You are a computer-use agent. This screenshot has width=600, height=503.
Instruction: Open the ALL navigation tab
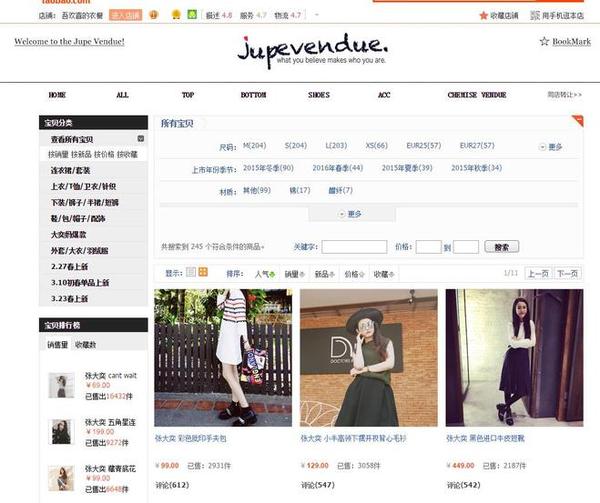click(122, 95)
